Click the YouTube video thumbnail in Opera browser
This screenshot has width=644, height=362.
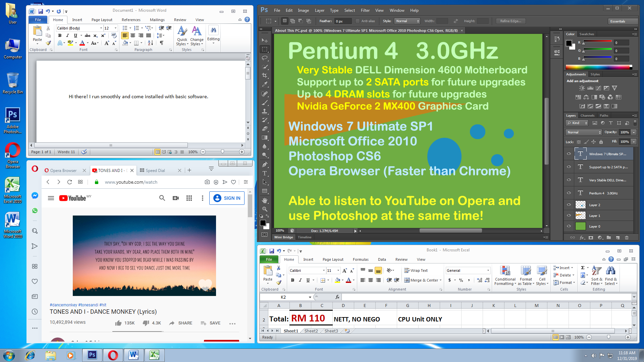tap(144, 255)
